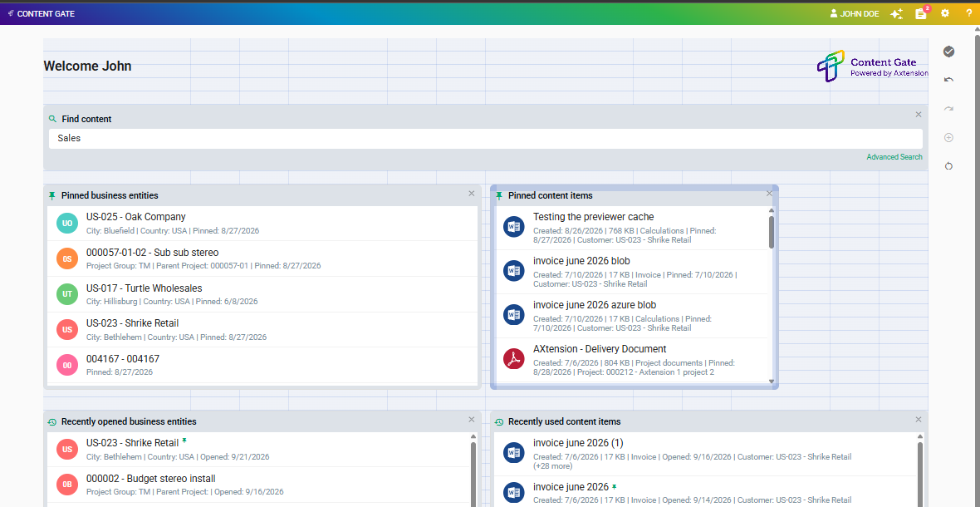Click the 00 avatar for 004167
Viewport: 980px width, 507px height.
click(67, 365)
